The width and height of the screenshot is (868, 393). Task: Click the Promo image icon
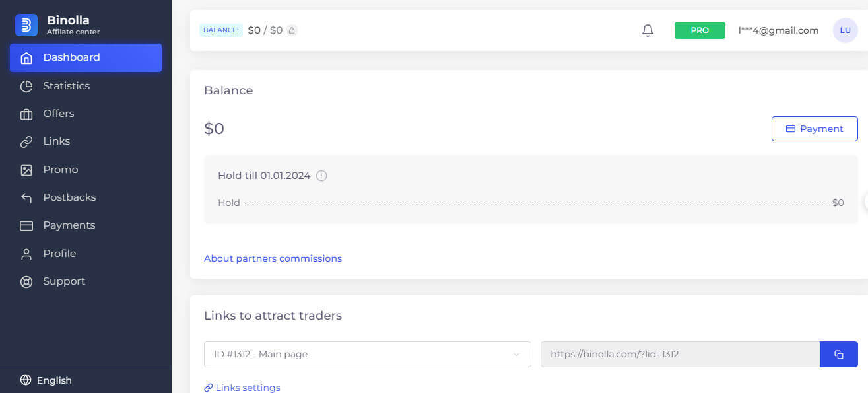click(26, 170)
